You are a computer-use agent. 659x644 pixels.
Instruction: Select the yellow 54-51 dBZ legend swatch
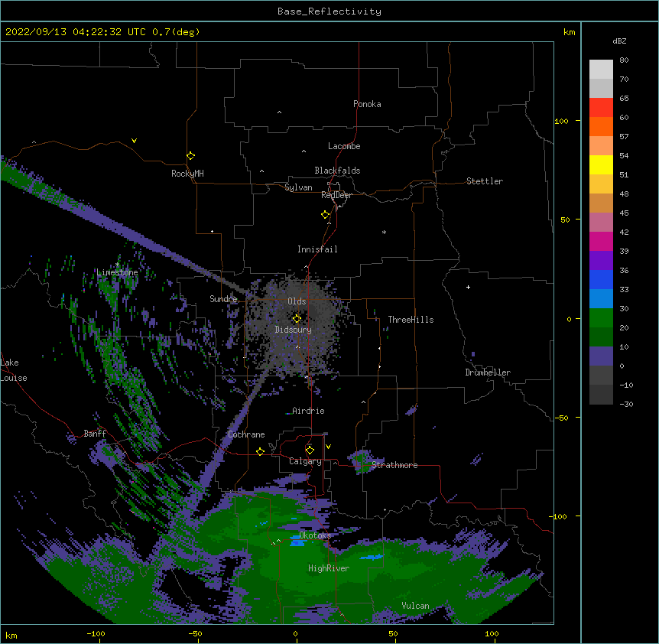click(x=601, y=164)
